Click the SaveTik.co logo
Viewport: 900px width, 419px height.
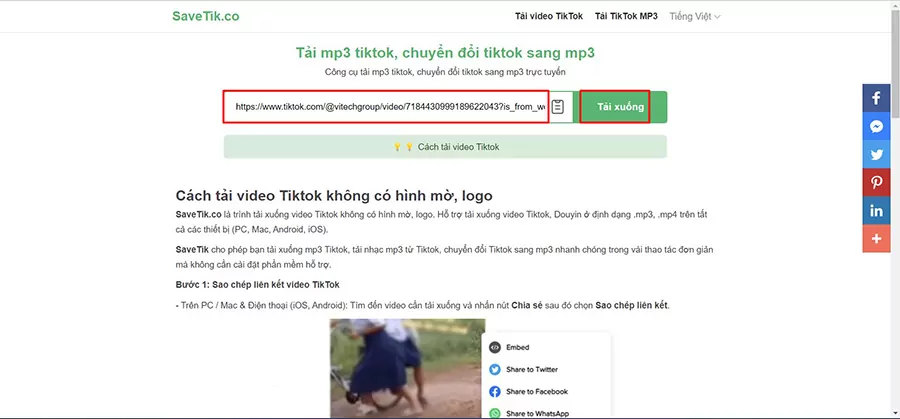pyautogui.click(x=205, y=16)
